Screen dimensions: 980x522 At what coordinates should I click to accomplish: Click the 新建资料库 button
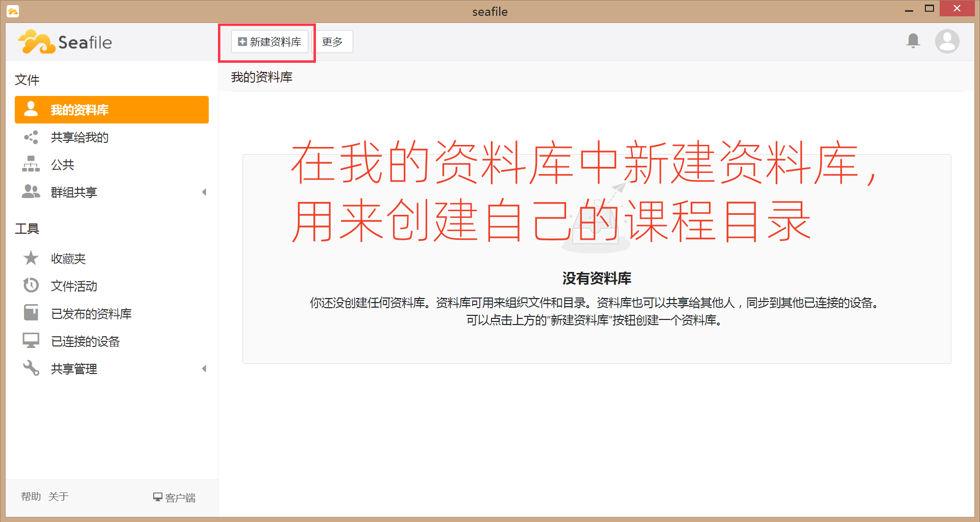[269, 42]
